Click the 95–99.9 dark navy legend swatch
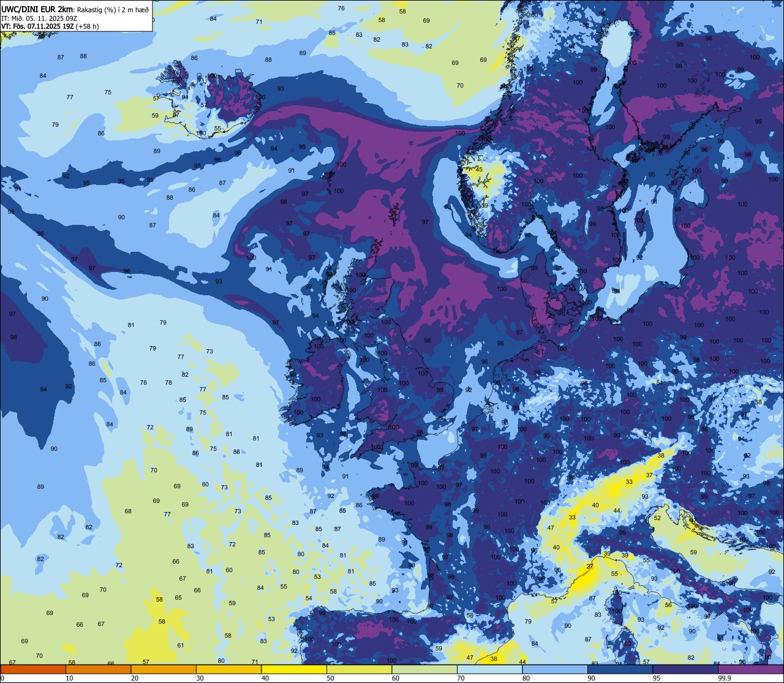This screenshot has height=683, width=784. (685, 670)
